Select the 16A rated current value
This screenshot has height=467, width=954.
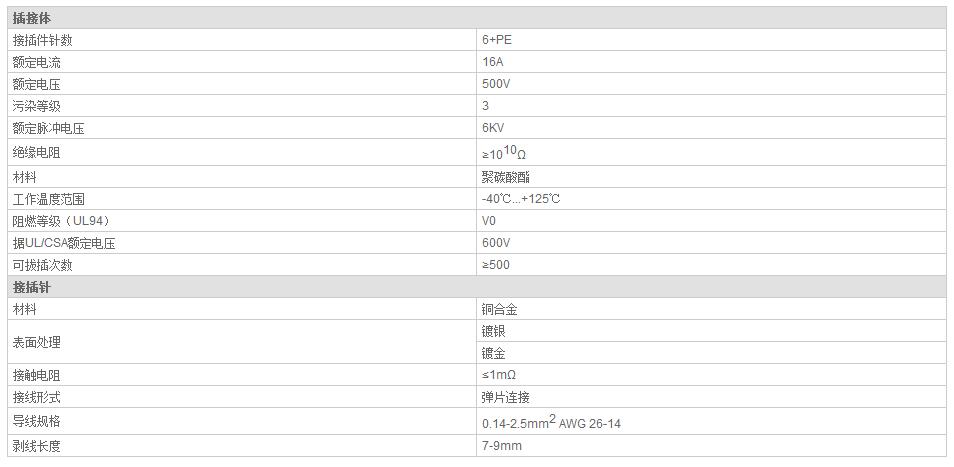pyautogui.click(x=492, y=62)
